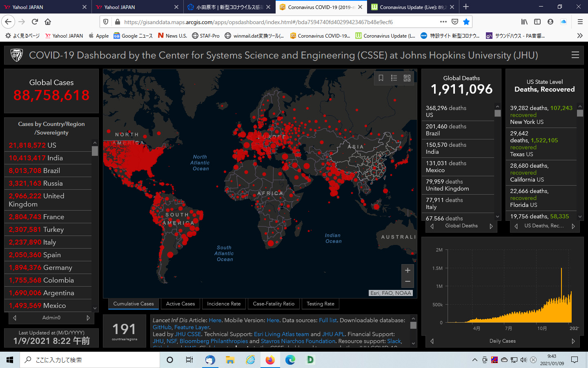
Task: Toggle the bookmark star for this page
Action: [x=466, y=22]
